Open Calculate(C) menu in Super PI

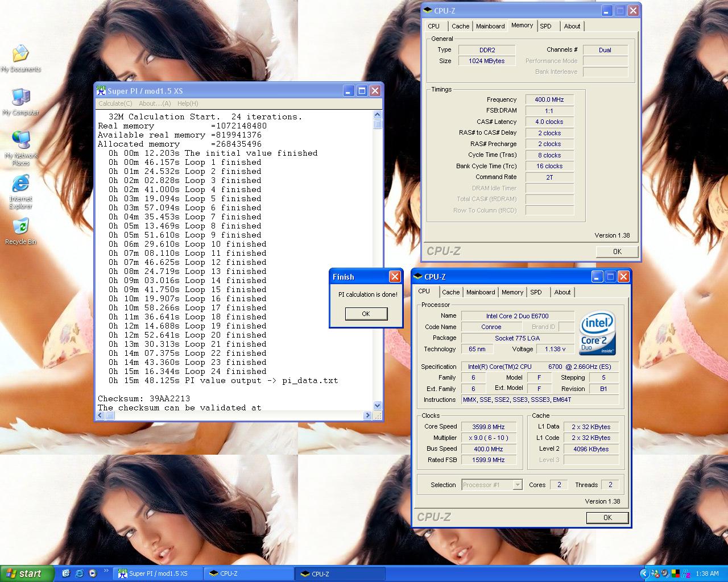coord(115,103)
